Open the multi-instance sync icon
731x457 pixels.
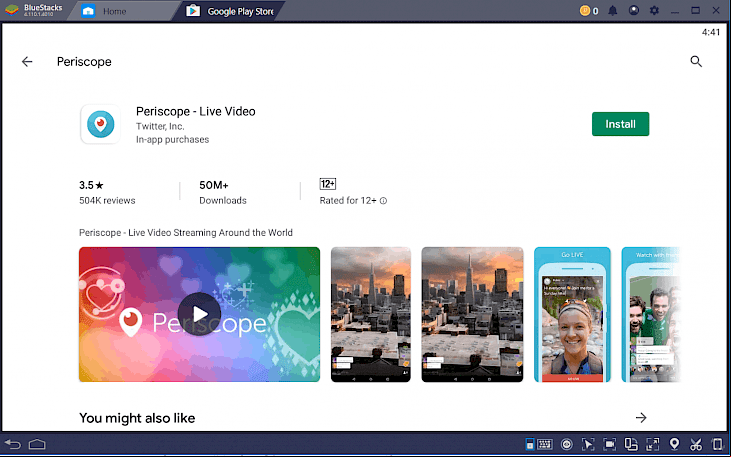coord(631,444)
